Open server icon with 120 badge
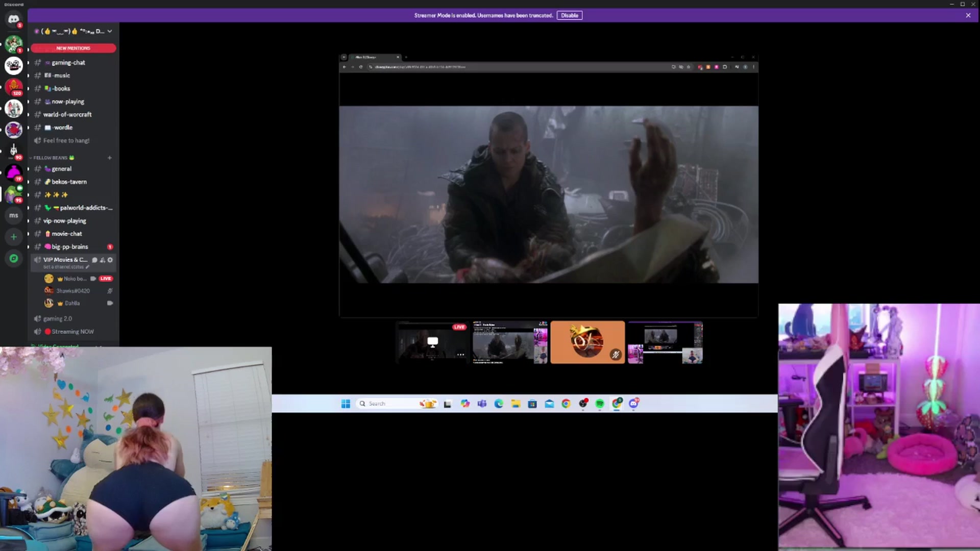The width and height of the screenshot is (980, 551). pos(14,87)
